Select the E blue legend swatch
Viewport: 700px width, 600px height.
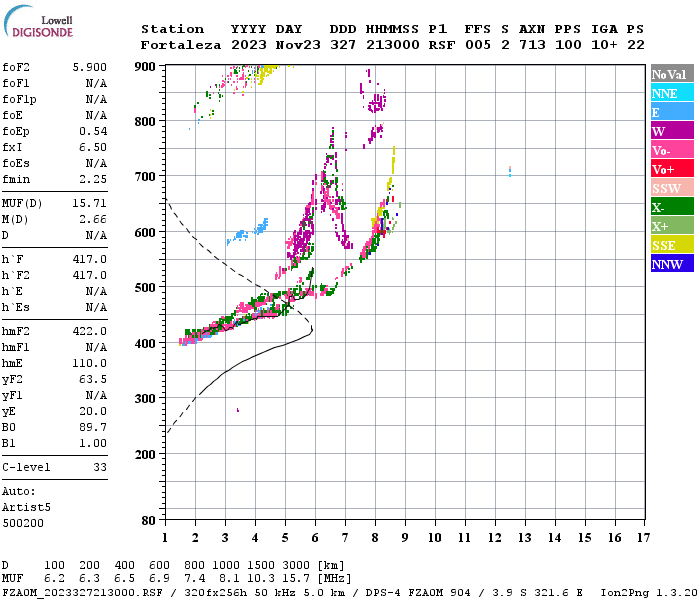click(x=672, y=112)
